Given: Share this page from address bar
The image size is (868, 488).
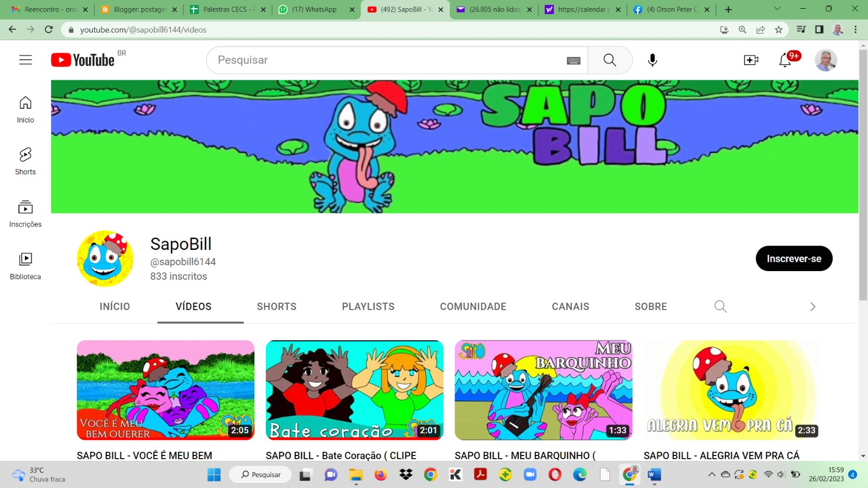Looking at the screenshot, I should coord(761,30).
